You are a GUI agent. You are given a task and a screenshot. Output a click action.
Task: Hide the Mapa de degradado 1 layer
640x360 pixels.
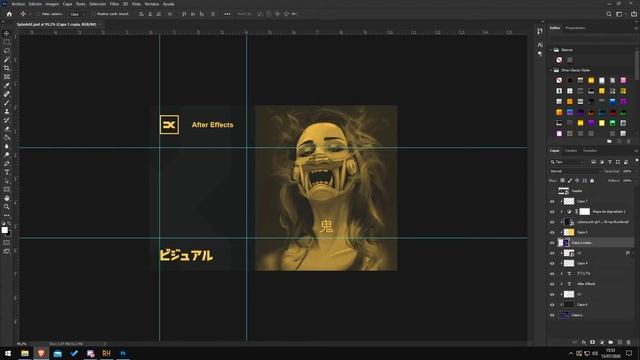click(552, 211)
